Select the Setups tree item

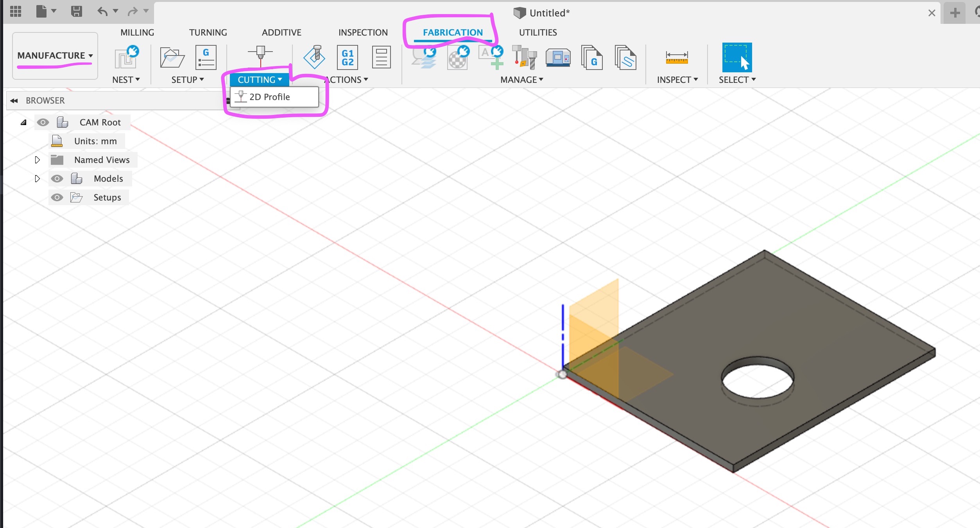(x=107, y=197)
